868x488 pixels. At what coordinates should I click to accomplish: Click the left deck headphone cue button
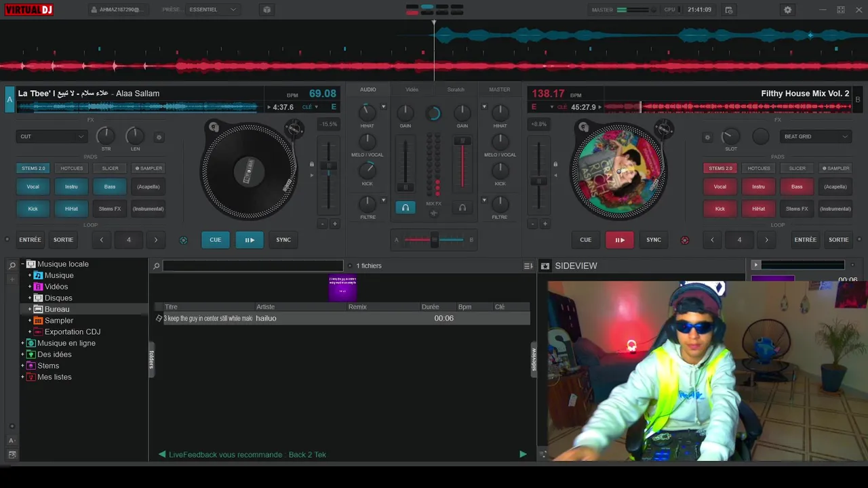[x=405, y=207]
